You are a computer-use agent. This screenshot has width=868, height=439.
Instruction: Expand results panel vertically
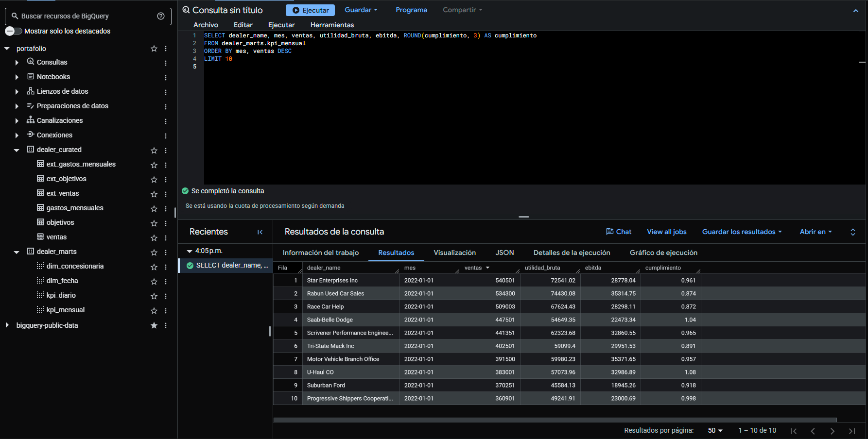click(x=852, y=232)
